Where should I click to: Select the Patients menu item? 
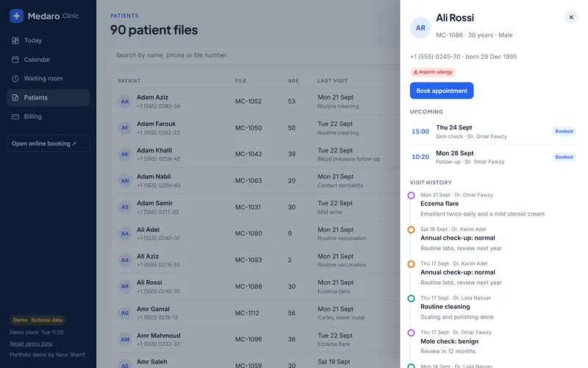click(48, 98)
